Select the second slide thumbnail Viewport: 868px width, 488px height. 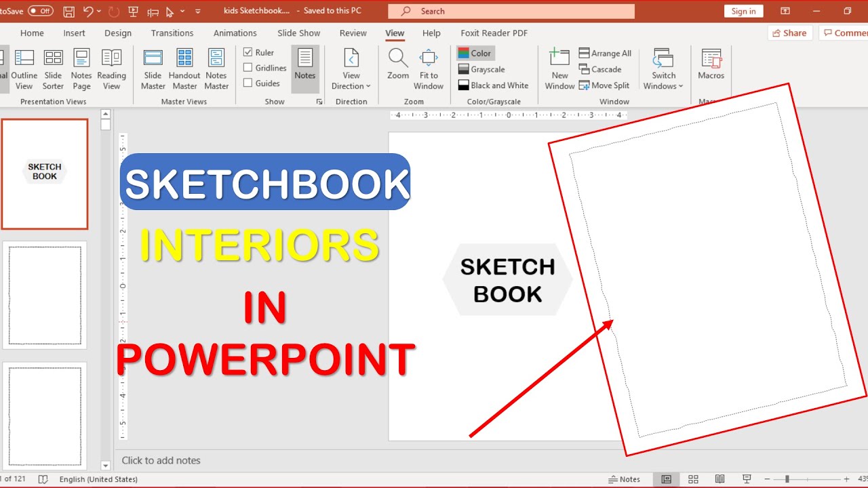tap(45, 296)
